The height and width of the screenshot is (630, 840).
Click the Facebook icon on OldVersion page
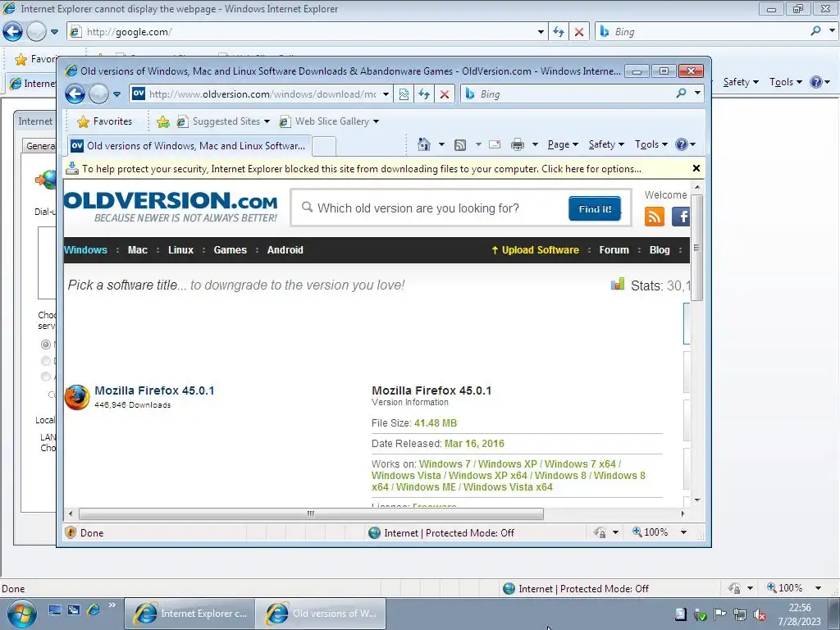pos(681,217)
